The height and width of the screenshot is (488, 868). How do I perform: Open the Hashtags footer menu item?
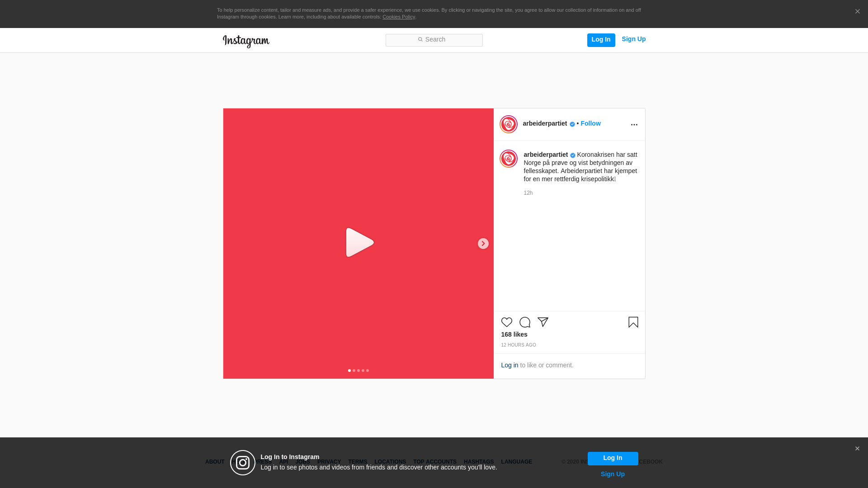478,462
